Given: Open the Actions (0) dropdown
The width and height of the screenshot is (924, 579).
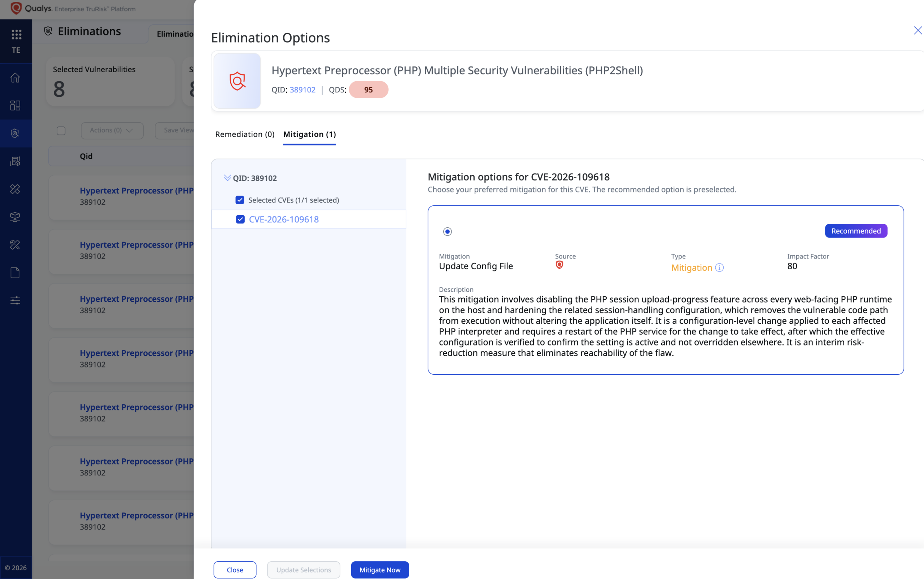Looking at the screenshot, I should point(112,130).
